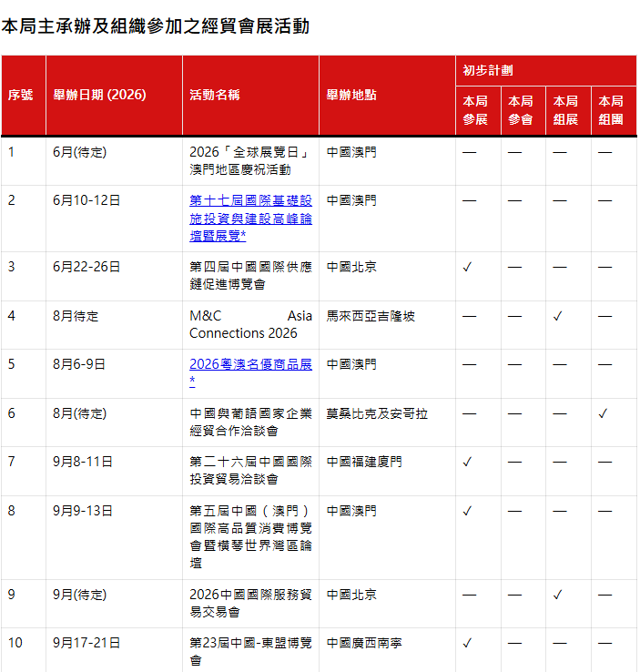Click date cell 9月9-13日
640x672 pixels.
(x=83, y=511)
